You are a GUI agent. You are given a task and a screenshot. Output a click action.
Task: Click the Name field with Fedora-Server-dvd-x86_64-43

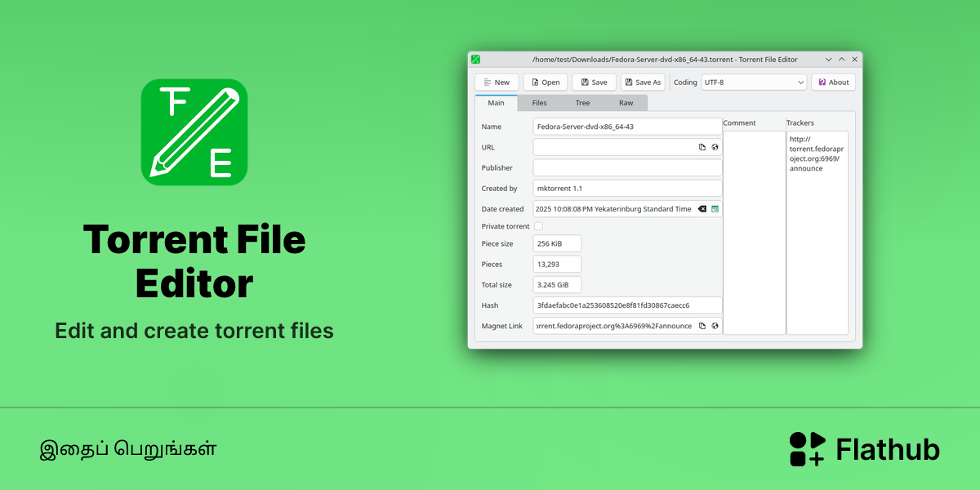pos(627,127)
